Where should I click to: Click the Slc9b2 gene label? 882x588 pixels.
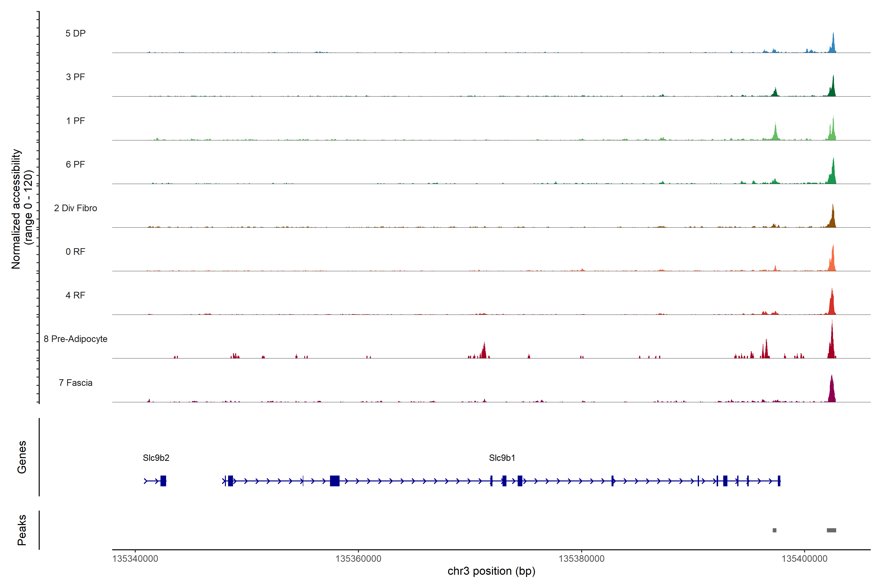click(x=156, y=458)
